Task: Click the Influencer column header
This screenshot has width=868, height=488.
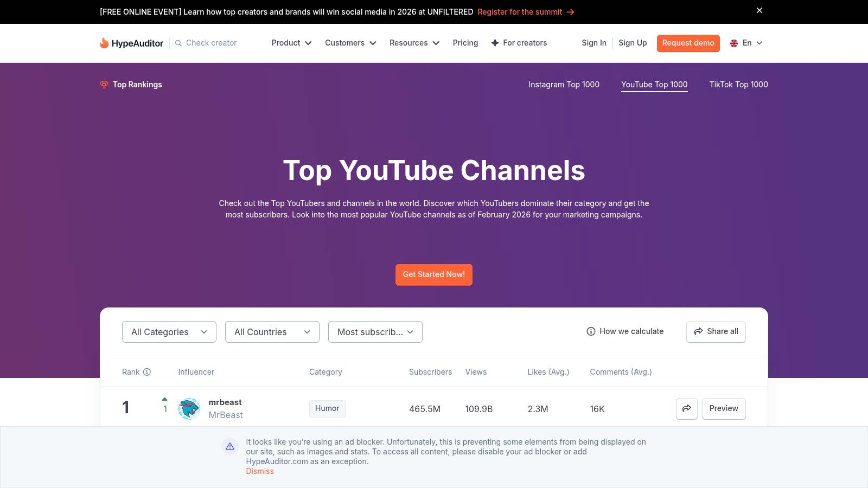Action: 196,372
